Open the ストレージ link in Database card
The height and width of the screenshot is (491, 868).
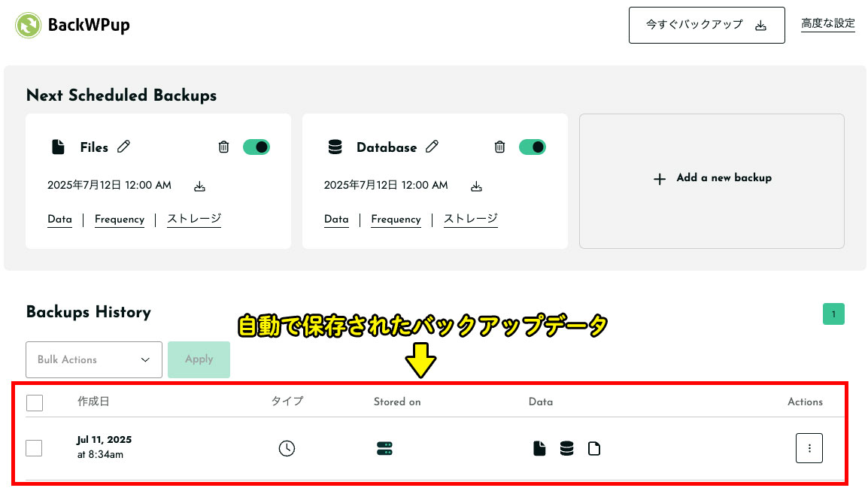coord(471,219)
